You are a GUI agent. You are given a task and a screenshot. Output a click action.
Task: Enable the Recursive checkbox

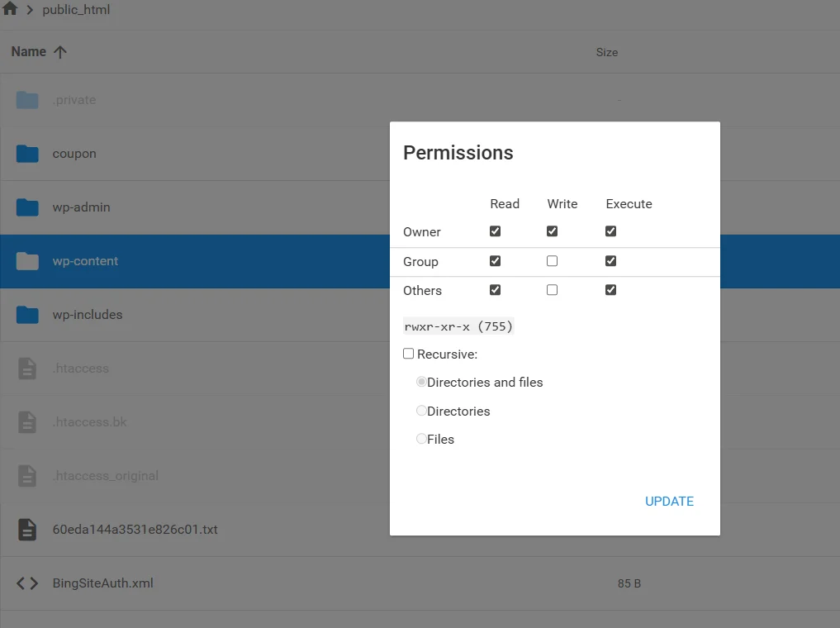point(408,354)
